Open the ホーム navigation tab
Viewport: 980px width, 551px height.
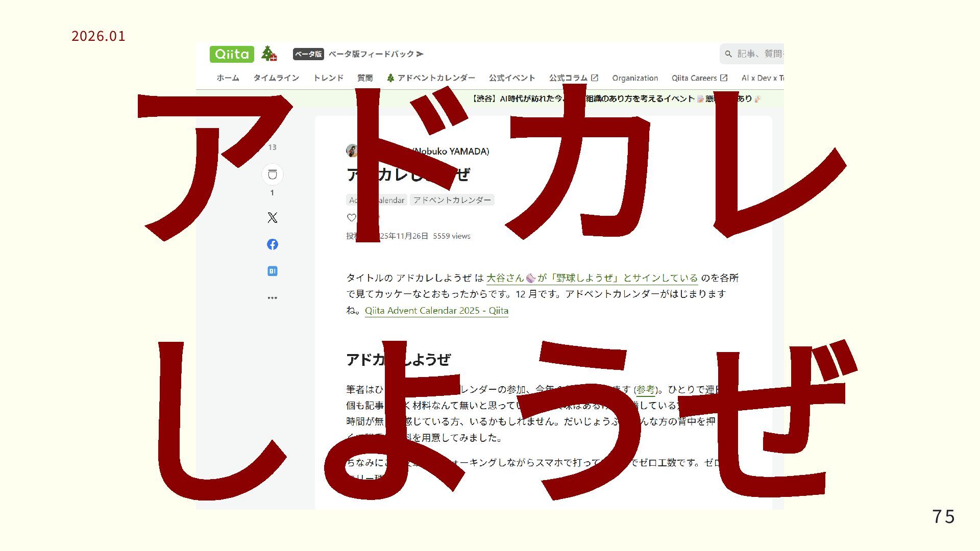[228, 78]
